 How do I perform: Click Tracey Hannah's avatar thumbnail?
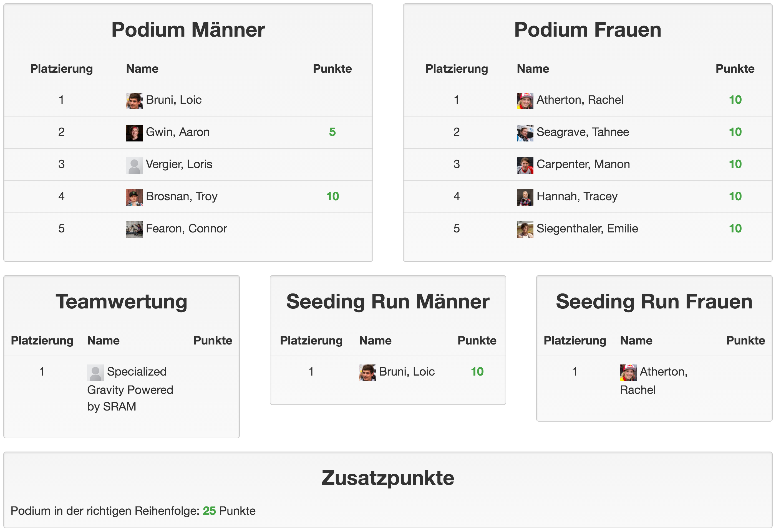click(x=525, y=197)
